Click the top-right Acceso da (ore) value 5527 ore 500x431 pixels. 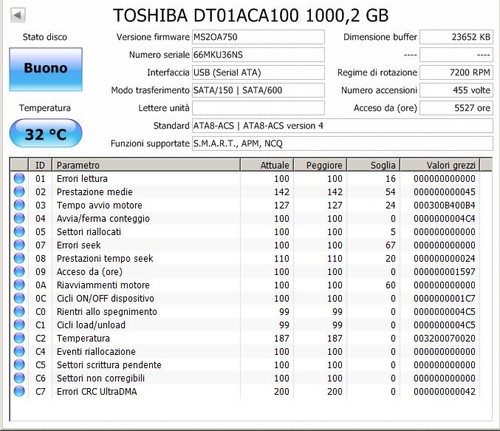(x=456, y=108)
